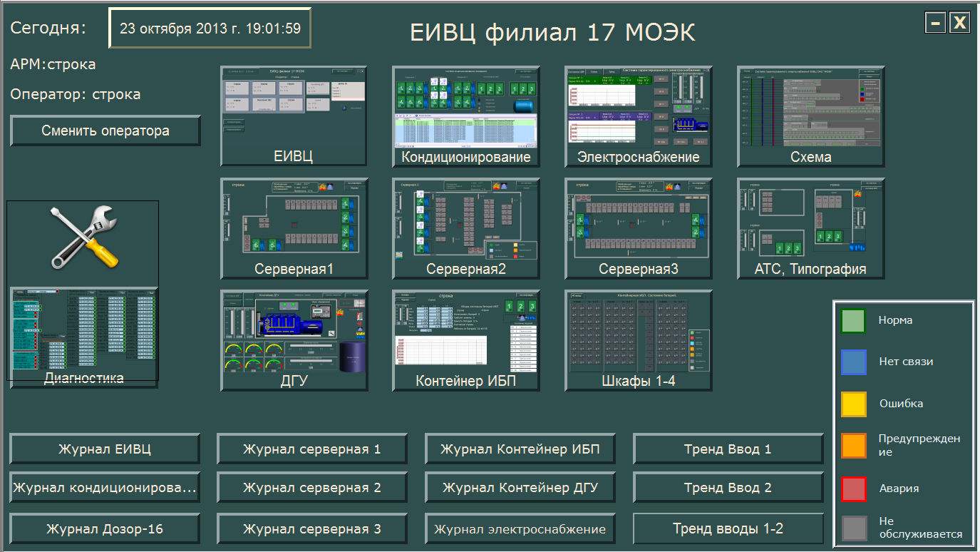The image size is (980, 552).
Task: Open the Серверная1 room view
Action: (x=294, y=228)
